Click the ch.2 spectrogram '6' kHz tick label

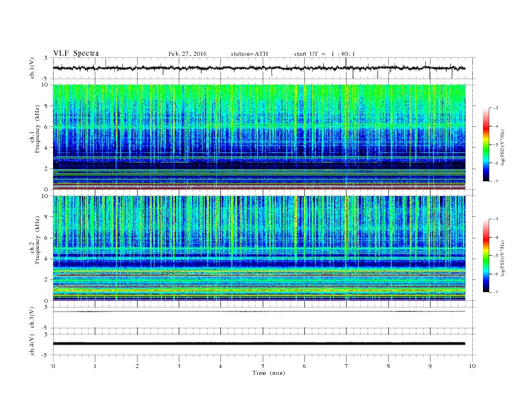47,238
